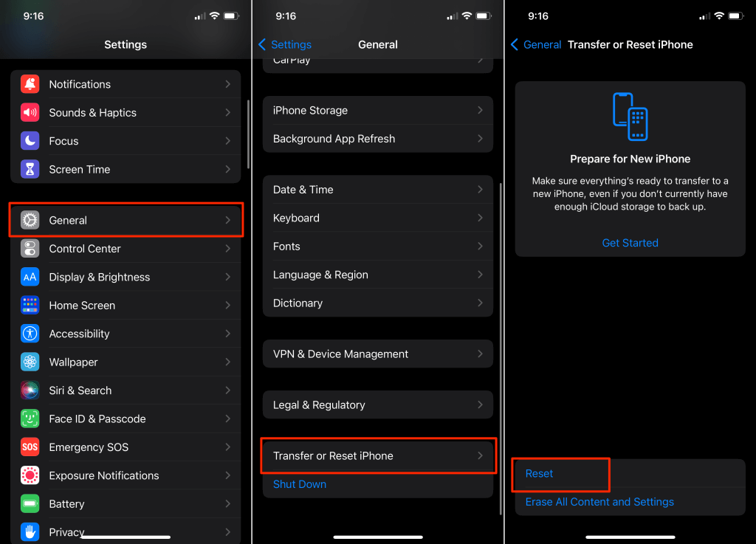Tap the green Battery icon

coord(30,504)
